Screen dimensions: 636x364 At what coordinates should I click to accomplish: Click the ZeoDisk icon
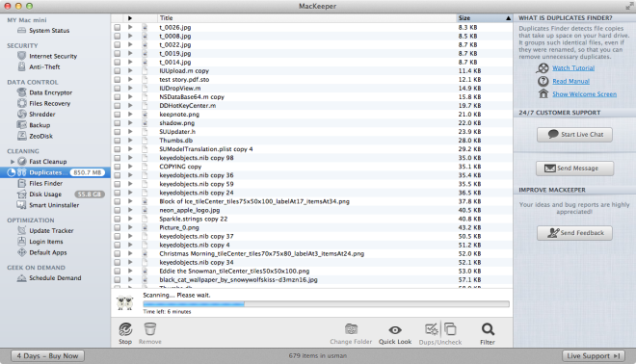point(21,136)
